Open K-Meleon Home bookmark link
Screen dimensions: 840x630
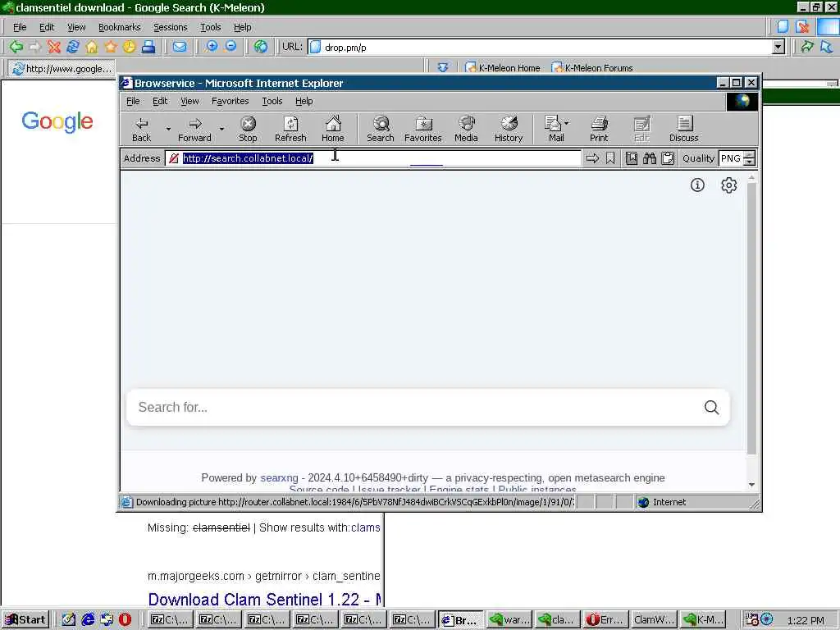coord(503,68)
